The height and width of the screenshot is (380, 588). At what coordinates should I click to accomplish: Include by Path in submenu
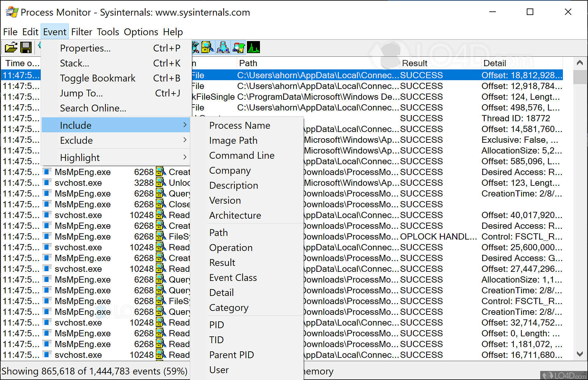[247, 233]
